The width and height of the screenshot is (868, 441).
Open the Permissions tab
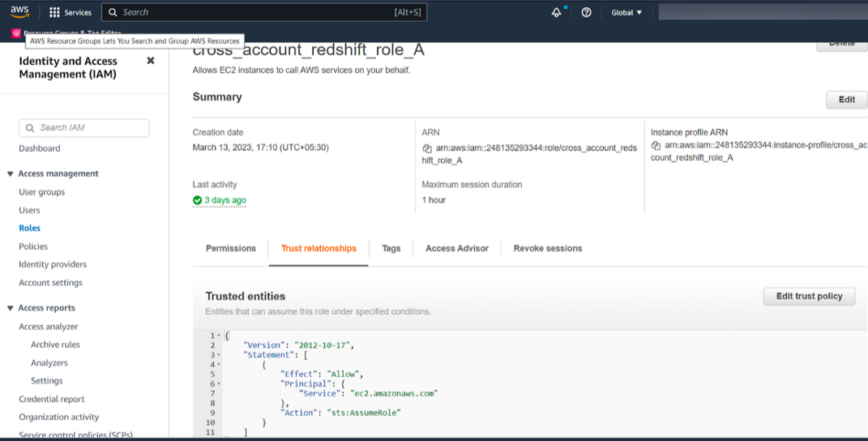tap(231, 248)
